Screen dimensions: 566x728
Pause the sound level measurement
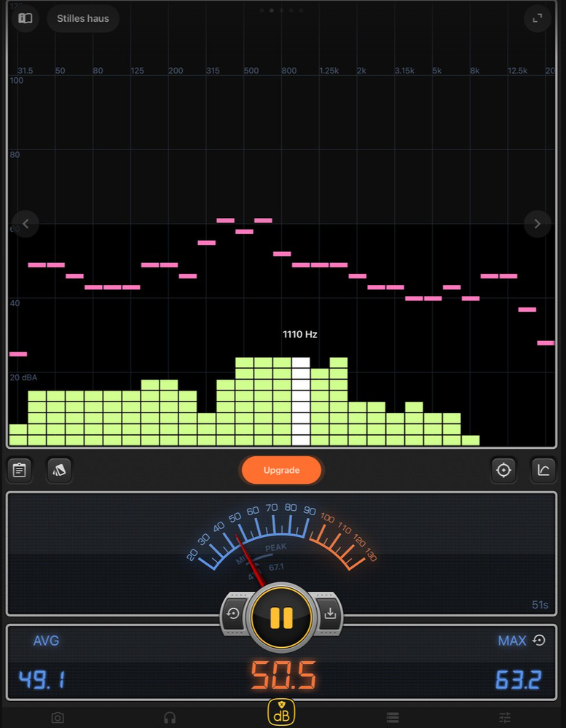tap(281, 618)
